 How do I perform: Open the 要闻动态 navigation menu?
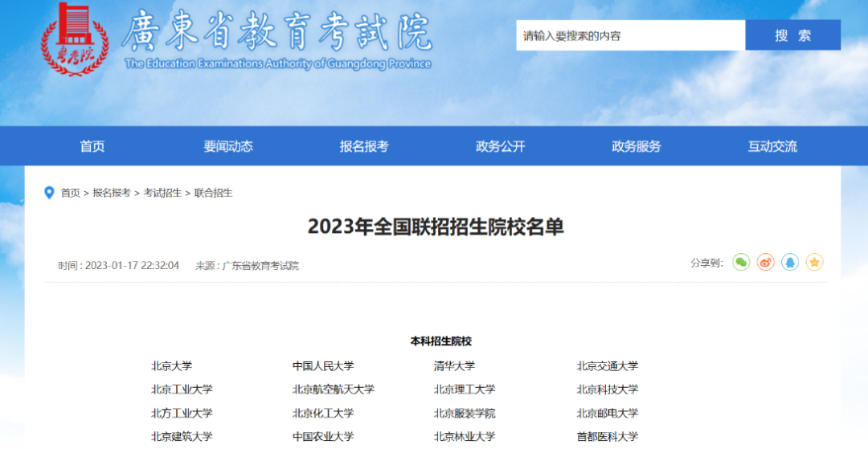(228, 146)
